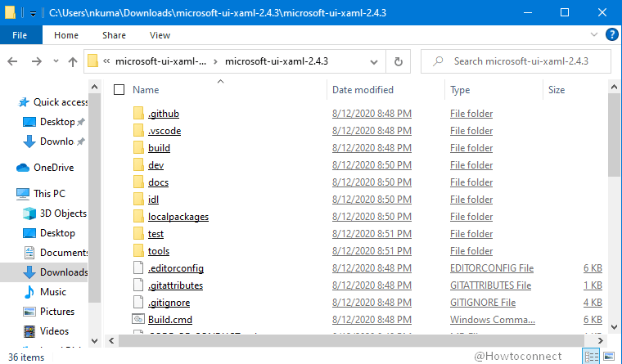Expand the ribbon with the chevron
This screenshot has width=622, height=364.
(594, 34)
